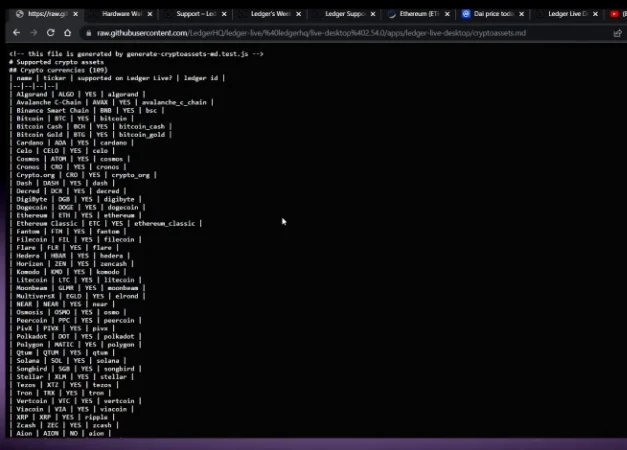Screen dimensions: 627x450
Task: Click the Cardano ADA row
Action: (72, 143)
